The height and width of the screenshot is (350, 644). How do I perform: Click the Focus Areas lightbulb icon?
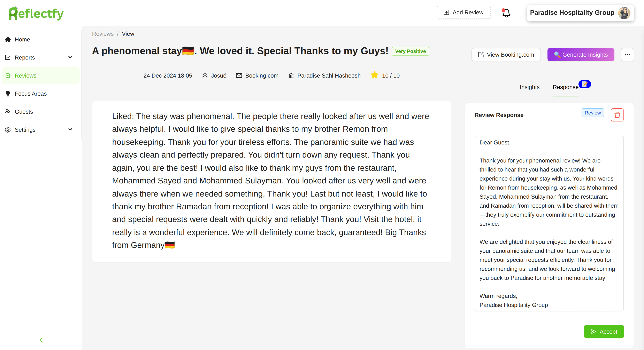(x=8, y=94)
